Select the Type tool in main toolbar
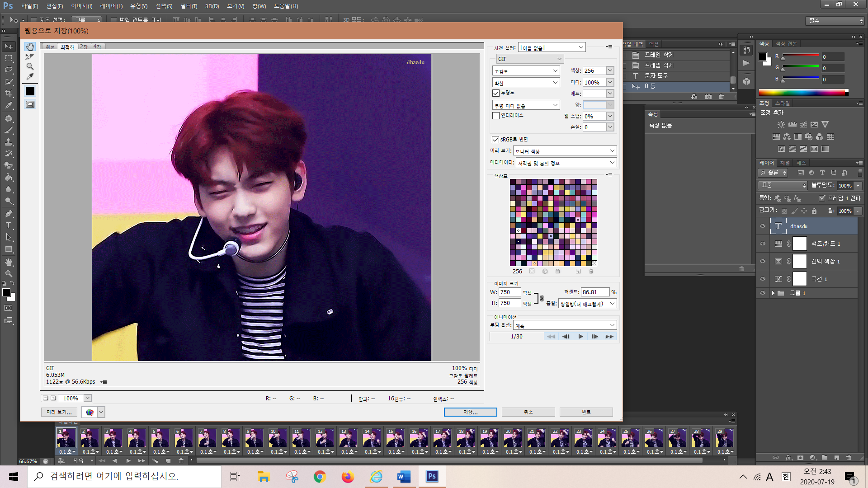The width and height of the screenshot is (868, 488). point(8,225)
